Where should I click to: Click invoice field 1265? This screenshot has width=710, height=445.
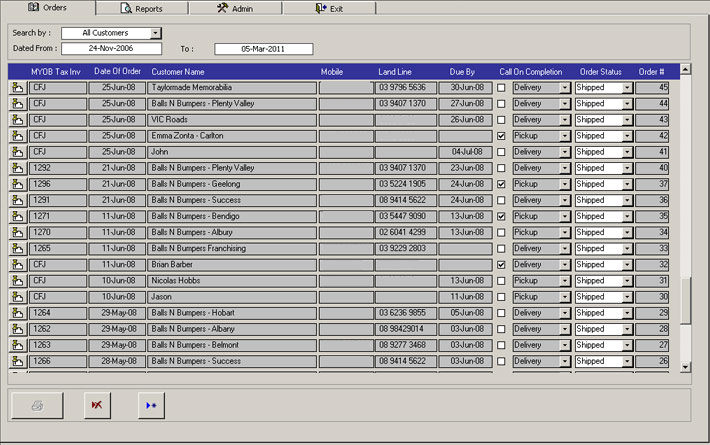[x=58, y=249]
